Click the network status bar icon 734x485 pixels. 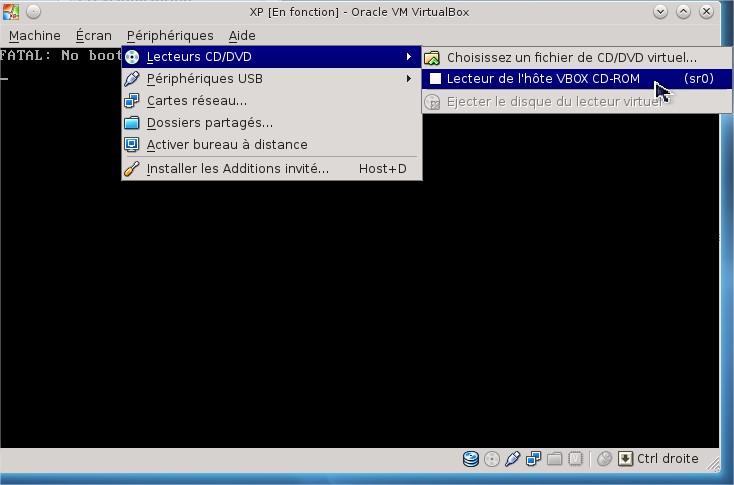pyautogui.click(x=534, y=459)
